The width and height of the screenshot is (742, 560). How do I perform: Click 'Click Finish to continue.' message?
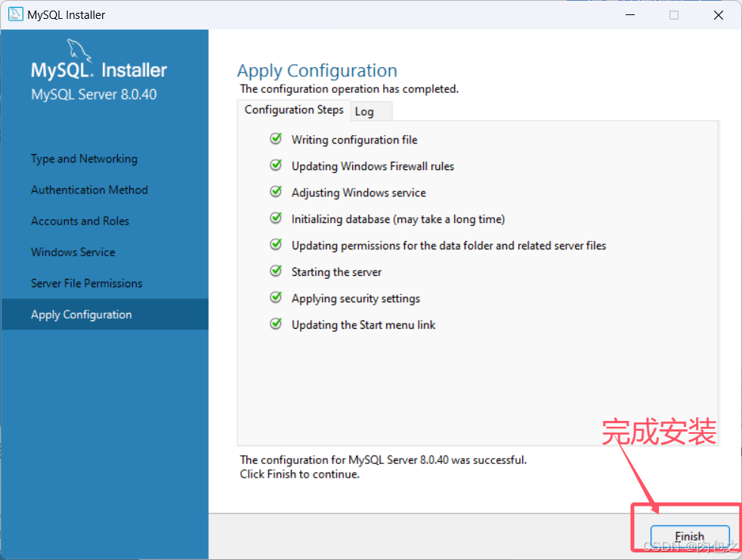click(x=299, y=475)
